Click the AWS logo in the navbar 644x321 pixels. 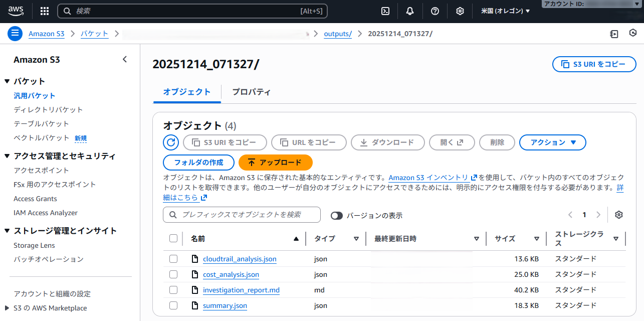click(x=16, y=11)
